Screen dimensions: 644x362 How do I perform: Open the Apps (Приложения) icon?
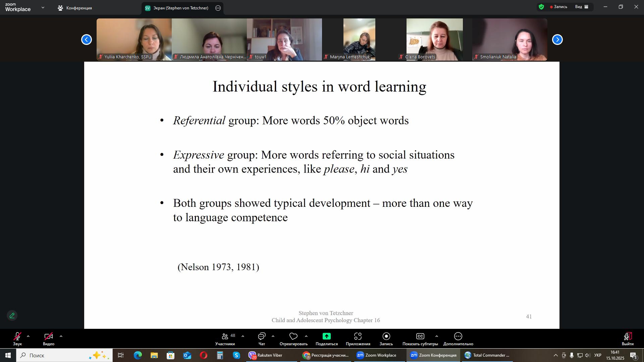(x=358, y=336)
